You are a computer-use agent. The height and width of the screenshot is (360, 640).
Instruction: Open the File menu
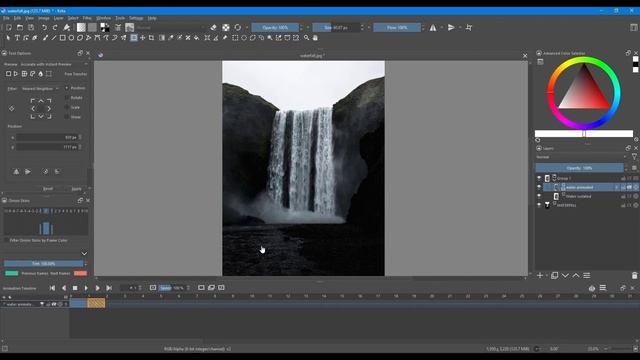[x=6, y=18]
